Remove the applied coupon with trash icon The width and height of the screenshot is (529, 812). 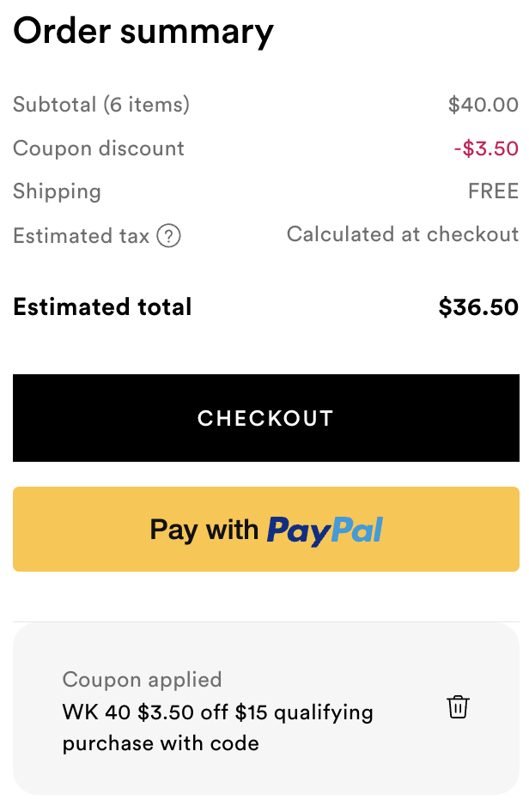pos(458,707)
